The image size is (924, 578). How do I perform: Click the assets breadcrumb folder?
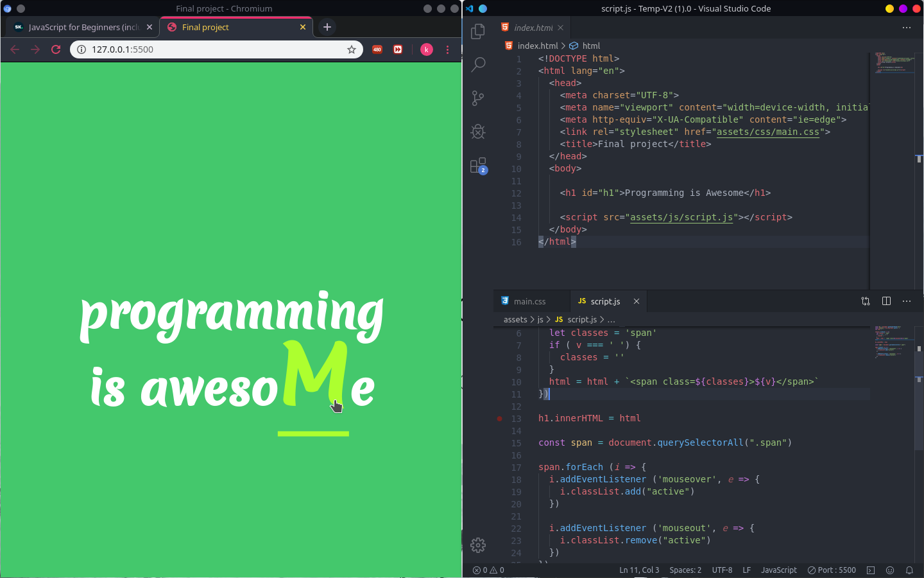coord(515,319)
